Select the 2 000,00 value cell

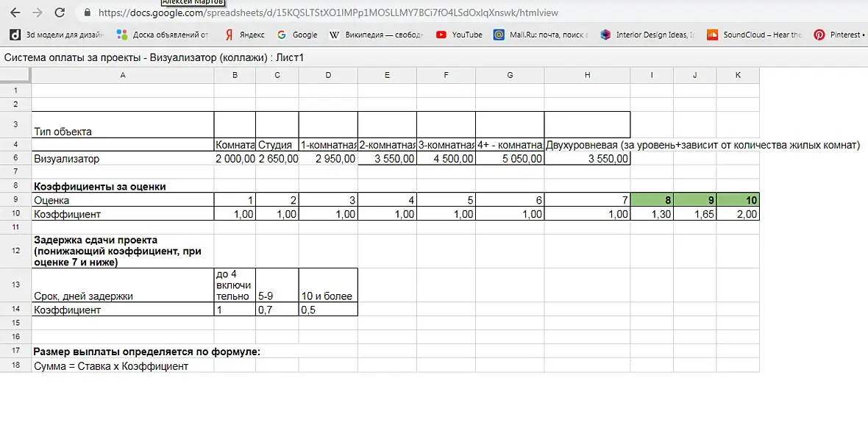[x=235, y=159]
